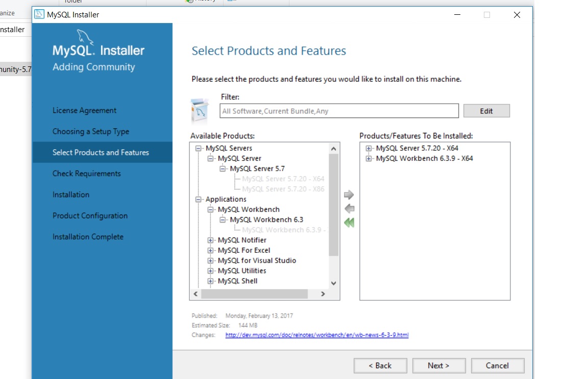Select MySQL Utilities tree label
The width and height of the screenshot is (588, 379).
point(242,271)
